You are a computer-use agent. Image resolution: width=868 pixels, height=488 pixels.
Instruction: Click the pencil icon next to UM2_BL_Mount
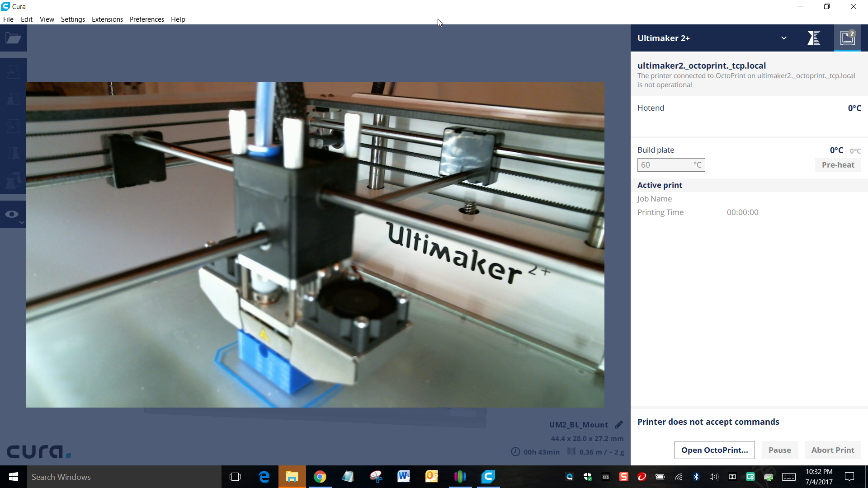coord(619,425)
